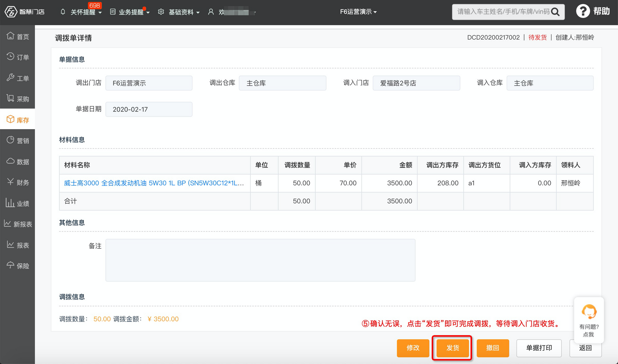Click the orange 修改 button
618x364 pixels.
(413, 348)
